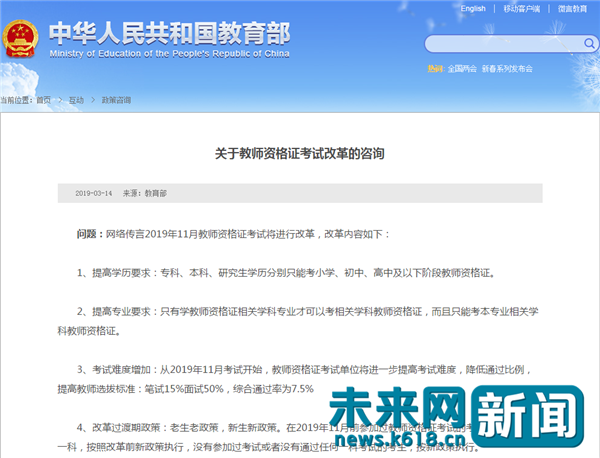This screenshot has height=458, width=600.
Task: Click the article title 关于教师资格证考试改革的咨询
Action: [300, 154]
